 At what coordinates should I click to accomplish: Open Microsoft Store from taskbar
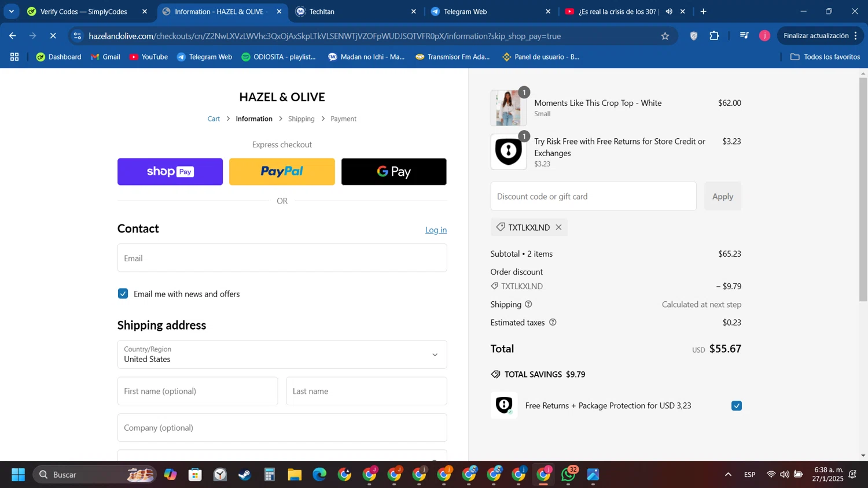195,475
